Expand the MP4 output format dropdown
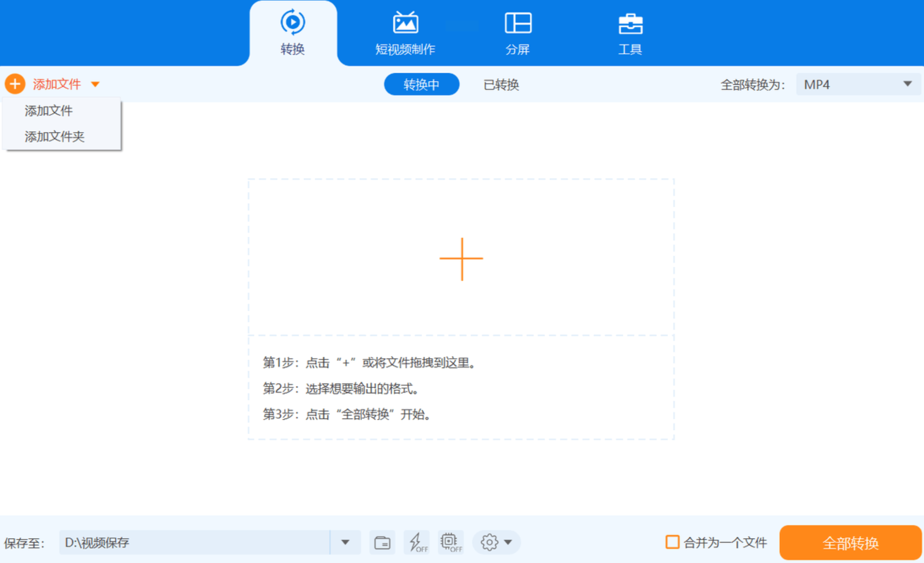 tap(907, 84)
